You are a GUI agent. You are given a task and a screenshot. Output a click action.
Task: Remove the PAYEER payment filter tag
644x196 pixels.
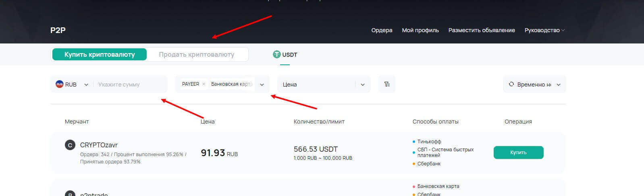[204, 84]
